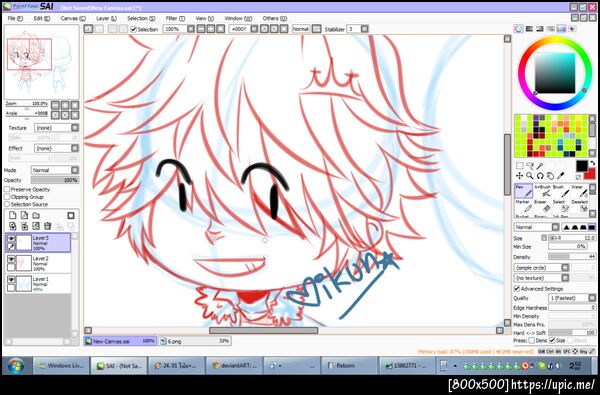Switch to the 6.png tab

195,341
